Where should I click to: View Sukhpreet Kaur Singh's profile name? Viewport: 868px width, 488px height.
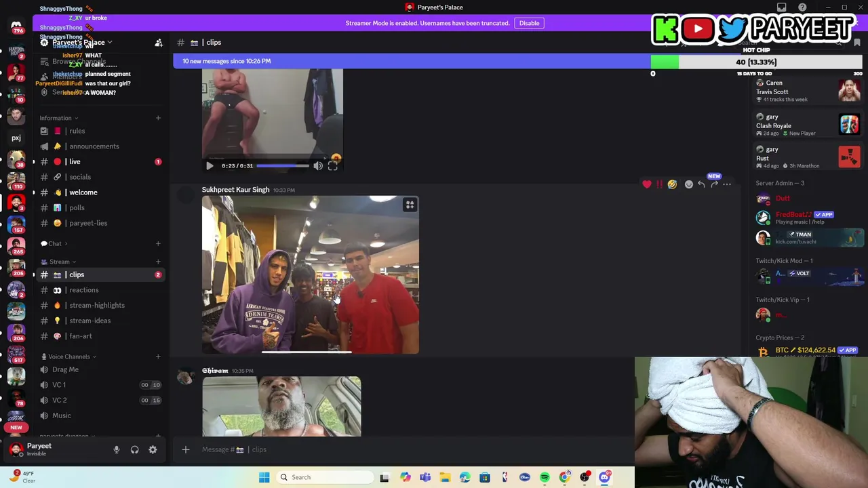tap(235, 190)
